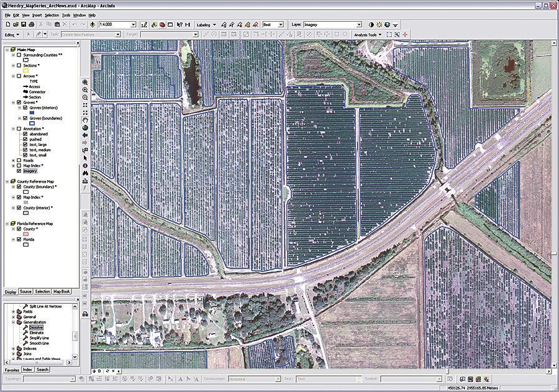Toggle the Surrounding Counties layer checkbox

pos(19,55)
